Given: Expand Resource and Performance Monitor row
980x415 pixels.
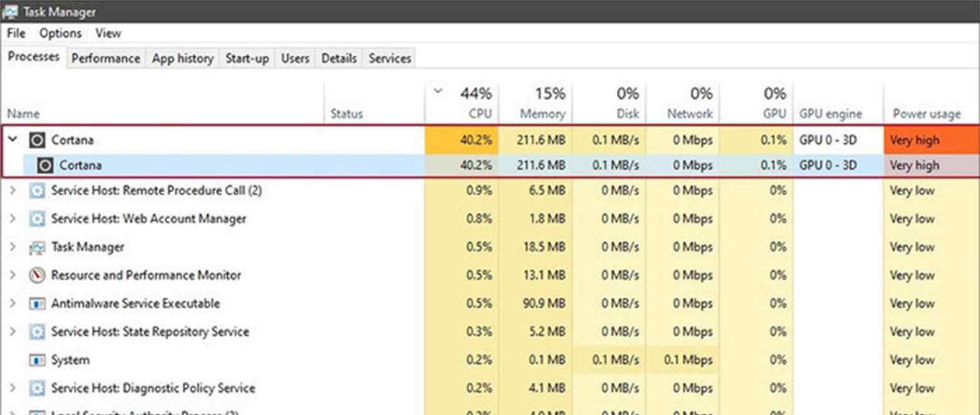Looking at the screenshot, I should click(12, 275).
